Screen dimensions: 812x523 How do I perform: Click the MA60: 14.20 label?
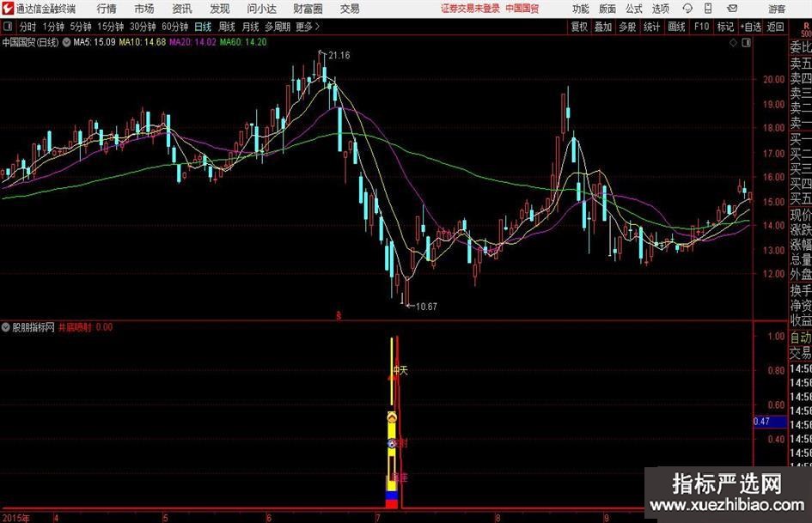(x=243, y=42)
